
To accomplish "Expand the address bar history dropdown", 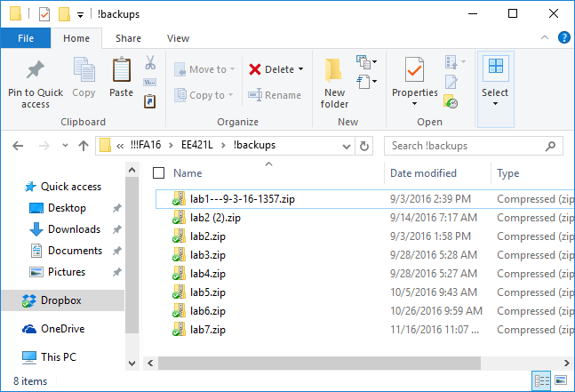I will click(347, 147).
